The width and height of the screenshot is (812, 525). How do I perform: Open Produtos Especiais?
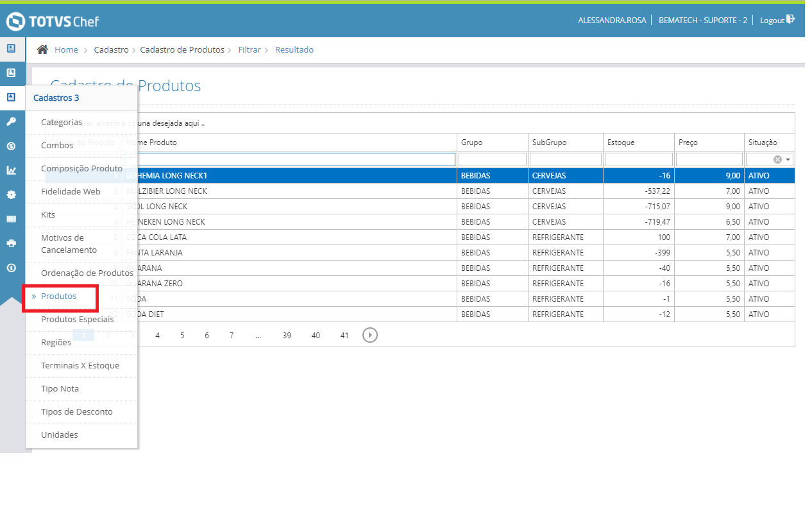point(78,319)
